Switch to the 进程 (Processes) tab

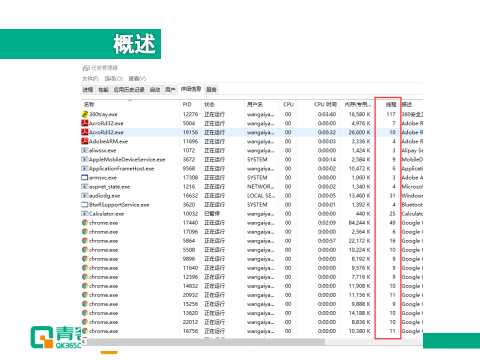click(88, 89)
